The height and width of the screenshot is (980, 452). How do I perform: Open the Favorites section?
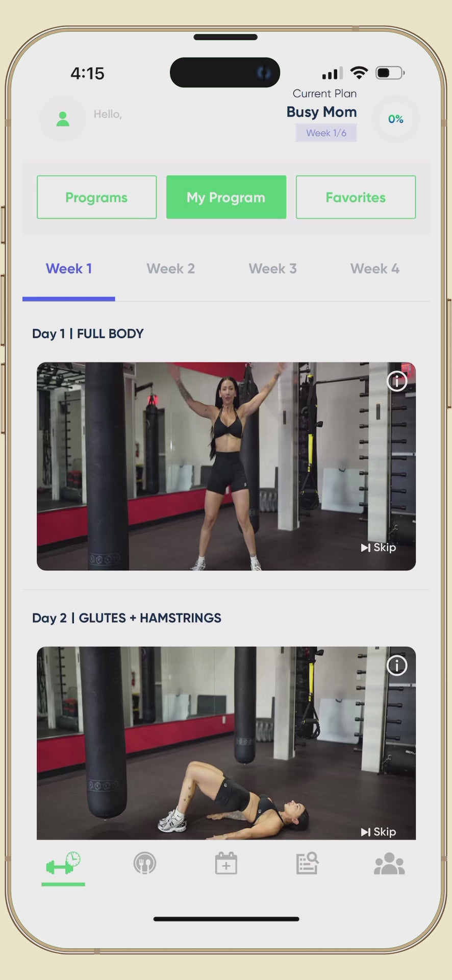[x=356, y=197]
